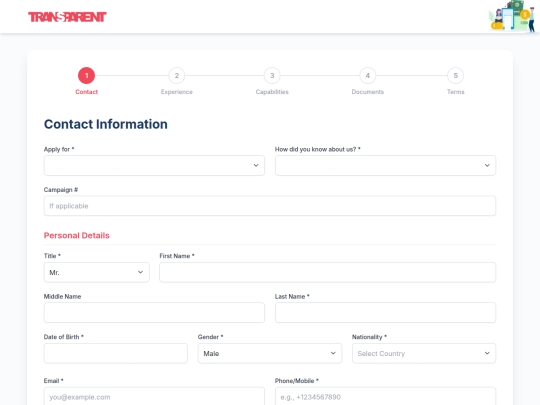Click the Documents step label
Image resolution: width=540 pixels, height=405 pixels.
pos(367,92)
